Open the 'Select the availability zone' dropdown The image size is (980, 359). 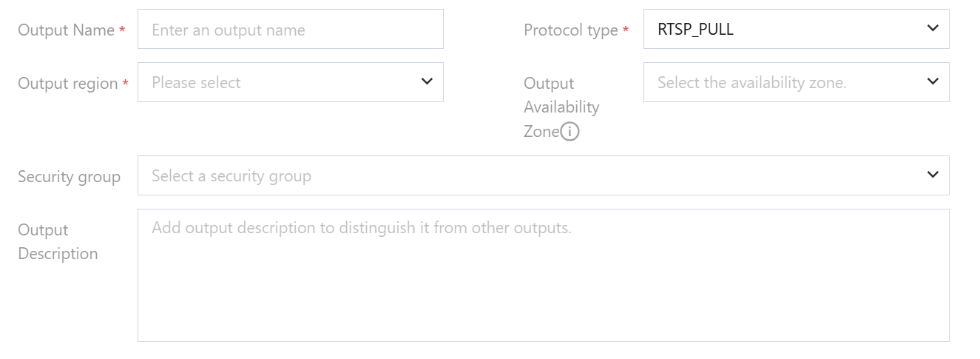pyautogui.click(x=784, y=82)
